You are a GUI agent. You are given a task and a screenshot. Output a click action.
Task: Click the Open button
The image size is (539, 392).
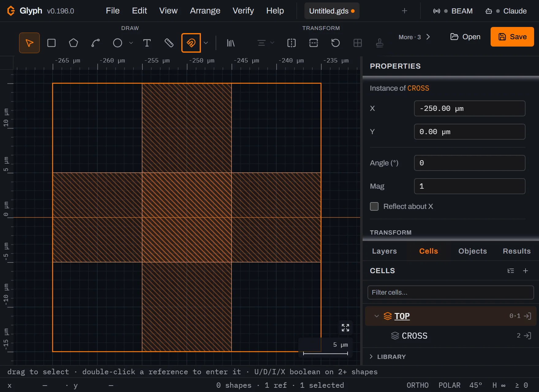tap(465, 37)
